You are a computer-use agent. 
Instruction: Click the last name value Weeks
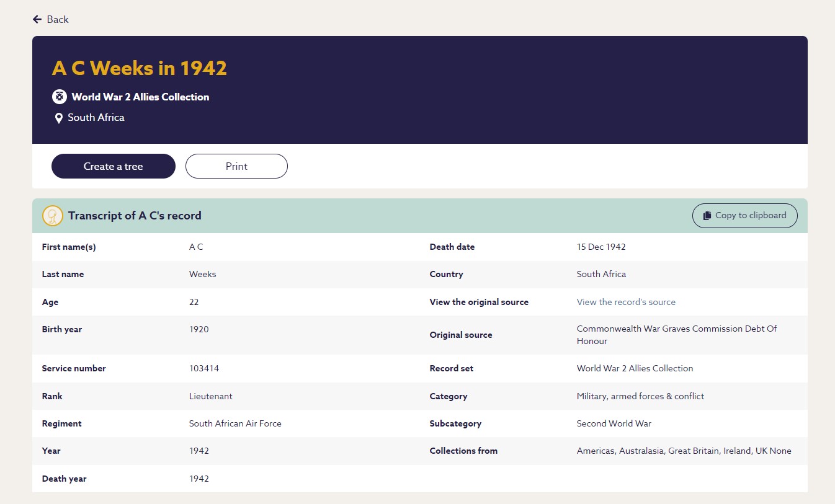point(203,274)
